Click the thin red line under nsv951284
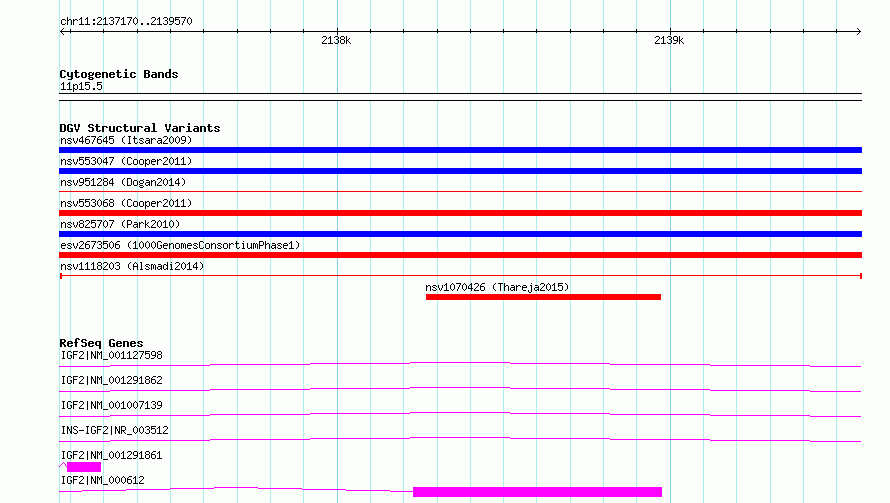 click(x=460, y=192)
